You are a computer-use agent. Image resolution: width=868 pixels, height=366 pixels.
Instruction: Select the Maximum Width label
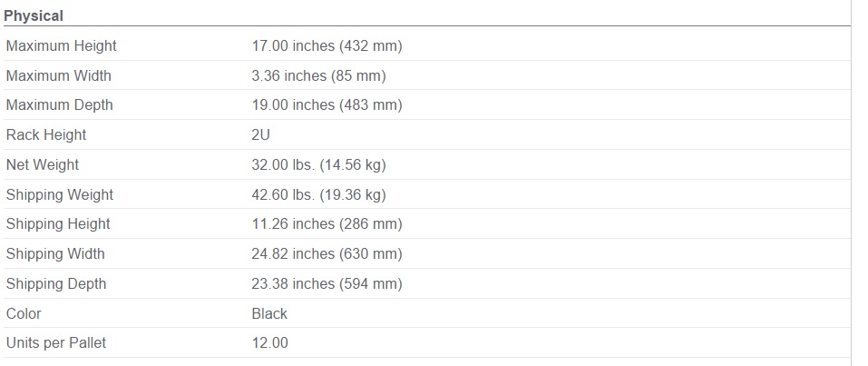click(x=58, y=75)
